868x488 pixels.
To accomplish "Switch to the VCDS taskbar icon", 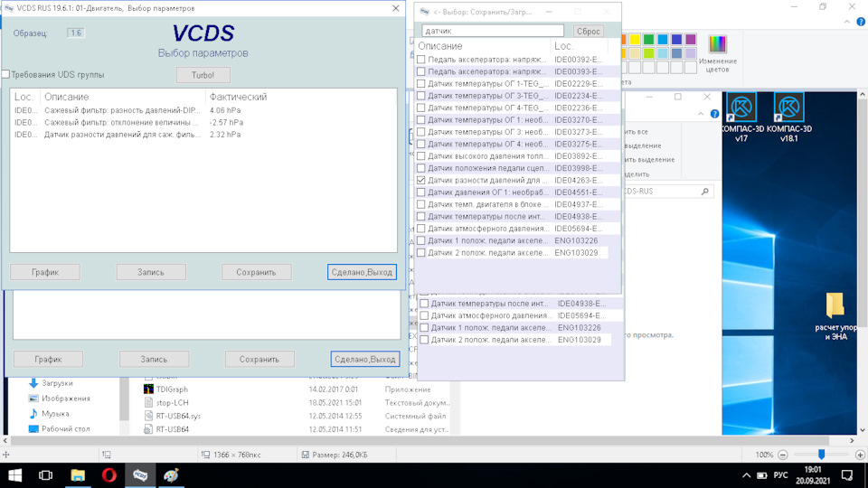I will [x=140, y=475].
